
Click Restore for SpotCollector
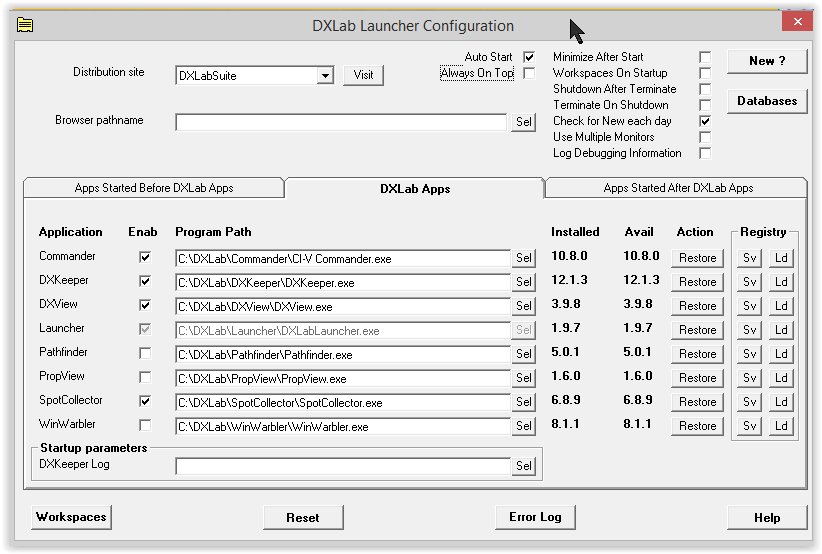[x=697, y=402]
